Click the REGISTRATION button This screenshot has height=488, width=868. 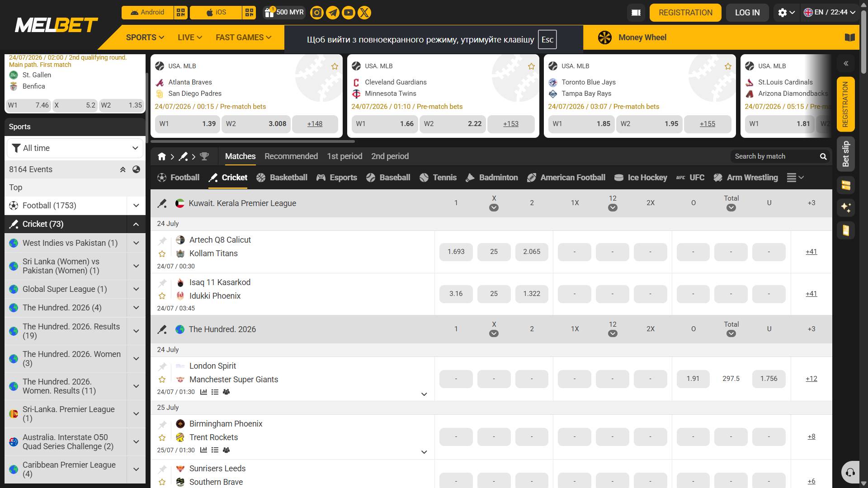[x=685, y=13]
